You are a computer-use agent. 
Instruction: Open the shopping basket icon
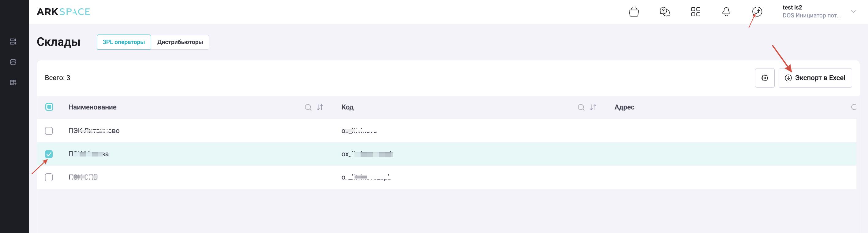[634, 12]
